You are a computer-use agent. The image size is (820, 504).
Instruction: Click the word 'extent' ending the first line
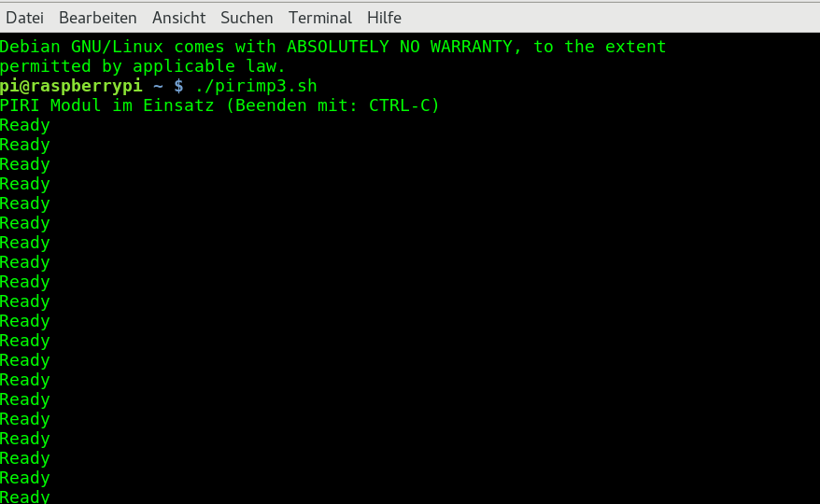pos(635,47)
